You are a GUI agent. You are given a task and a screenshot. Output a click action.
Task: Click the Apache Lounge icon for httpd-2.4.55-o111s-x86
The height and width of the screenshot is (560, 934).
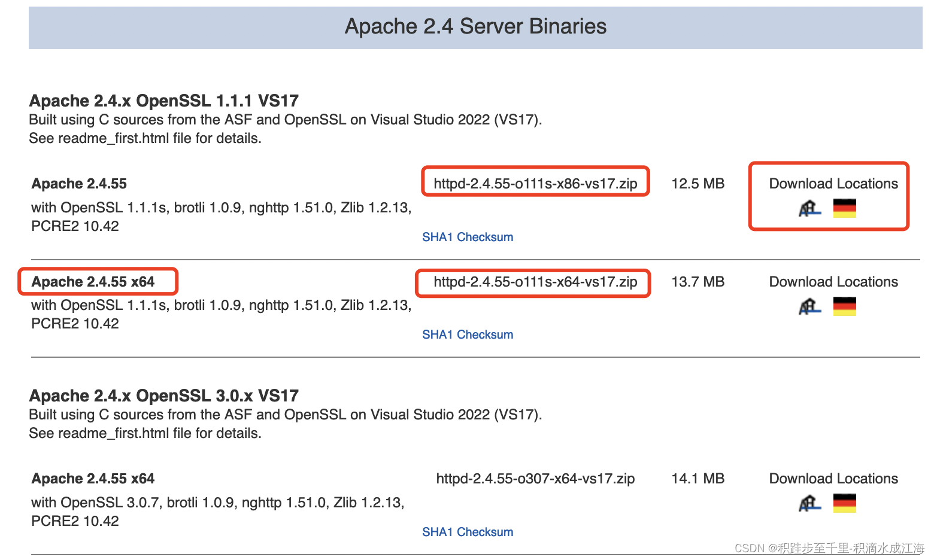coord(809,208)
